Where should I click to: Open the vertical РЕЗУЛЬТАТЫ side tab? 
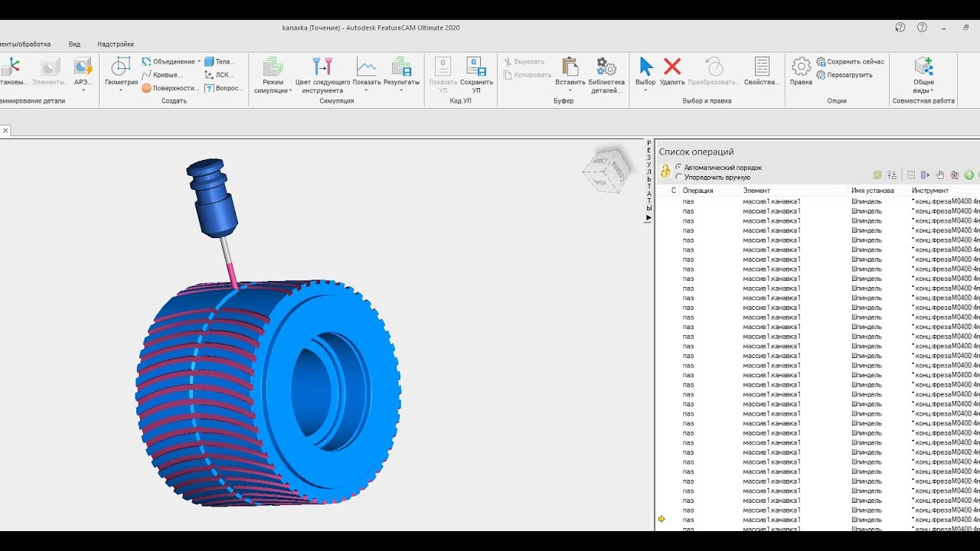[649, 177]
